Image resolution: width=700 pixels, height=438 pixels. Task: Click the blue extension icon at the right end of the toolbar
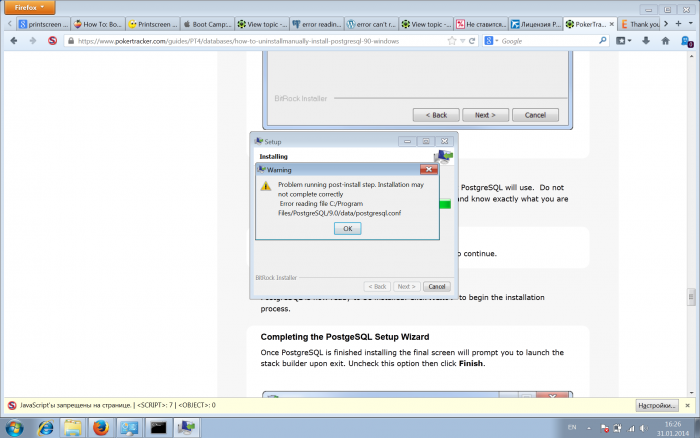tap(687, 41)
